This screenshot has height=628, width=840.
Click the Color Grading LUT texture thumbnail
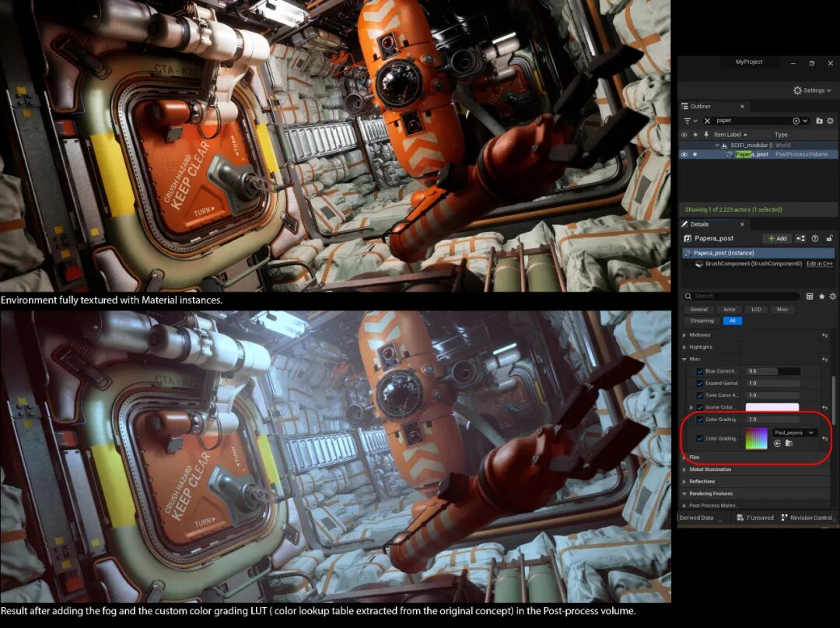coord(757,438)
